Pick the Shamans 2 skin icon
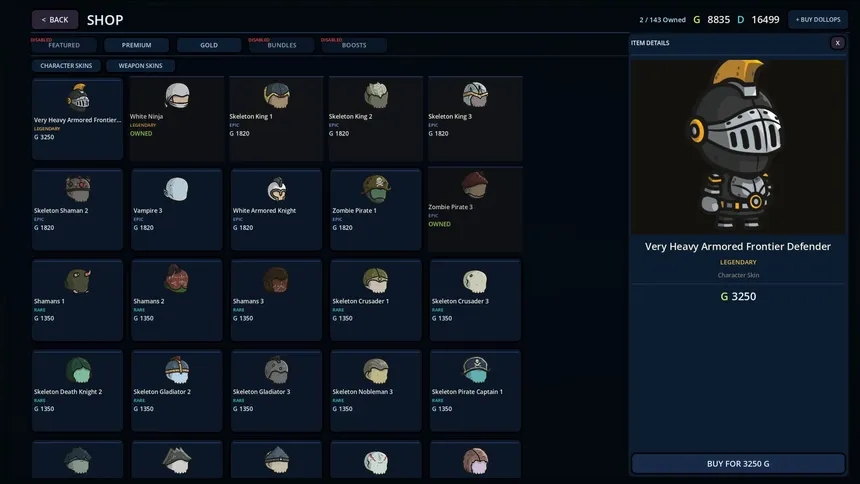This screenshot has height=484, width=860. (x=177, y=279)
